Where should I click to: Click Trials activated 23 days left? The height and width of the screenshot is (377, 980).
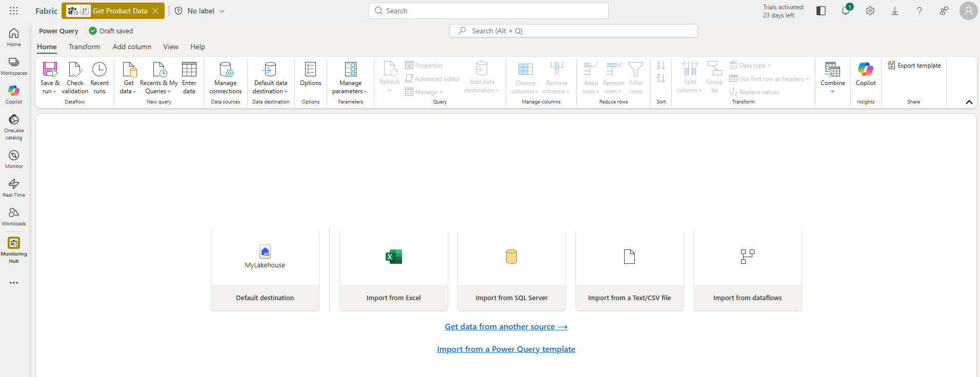coord(783,11)
